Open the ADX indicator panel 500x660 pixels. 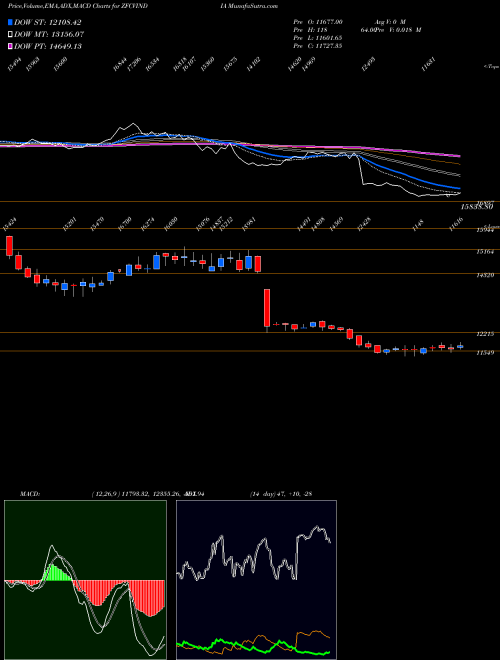[x=256, y=580]
